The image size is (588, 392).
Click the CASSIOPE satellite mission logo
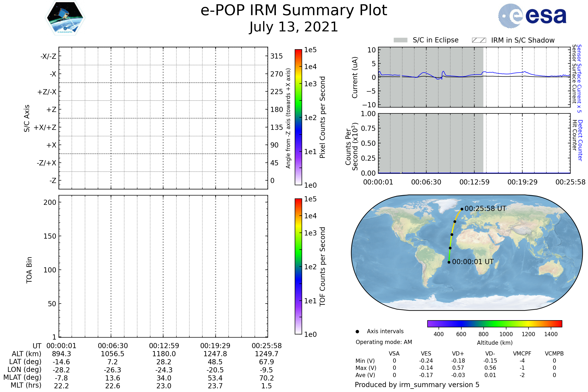(x=65, y=18)
